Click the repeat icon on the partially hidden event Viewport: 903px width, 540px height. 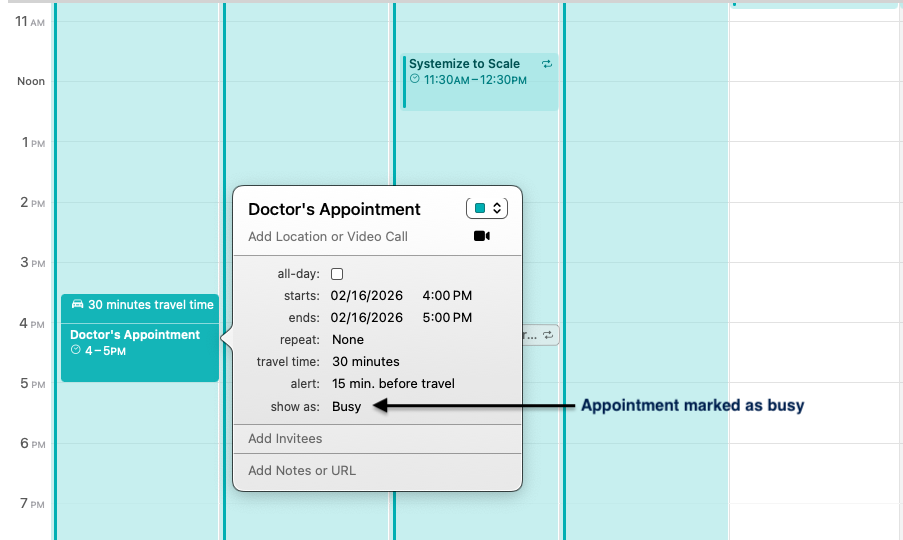(548, 335)
